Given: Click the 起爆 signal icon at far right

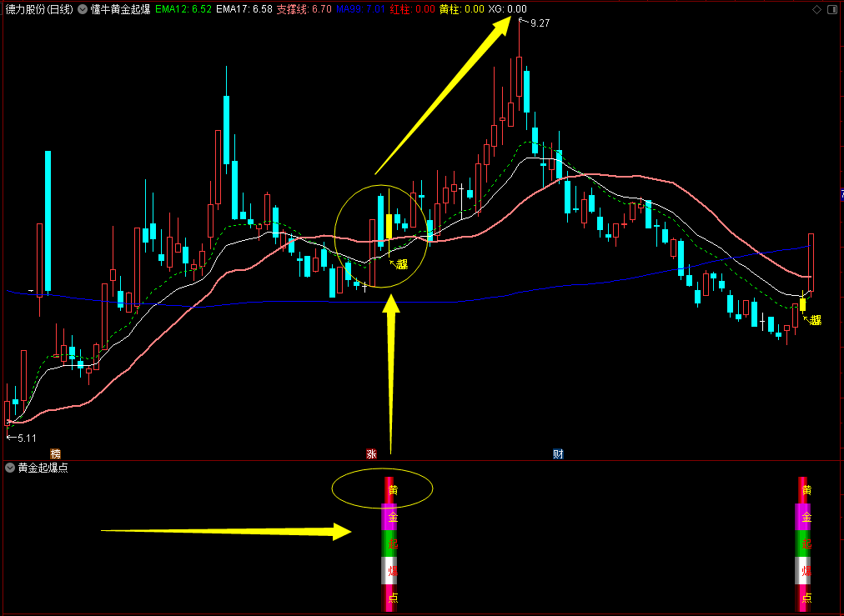Looking at the screenshot, I should [814, 320].
